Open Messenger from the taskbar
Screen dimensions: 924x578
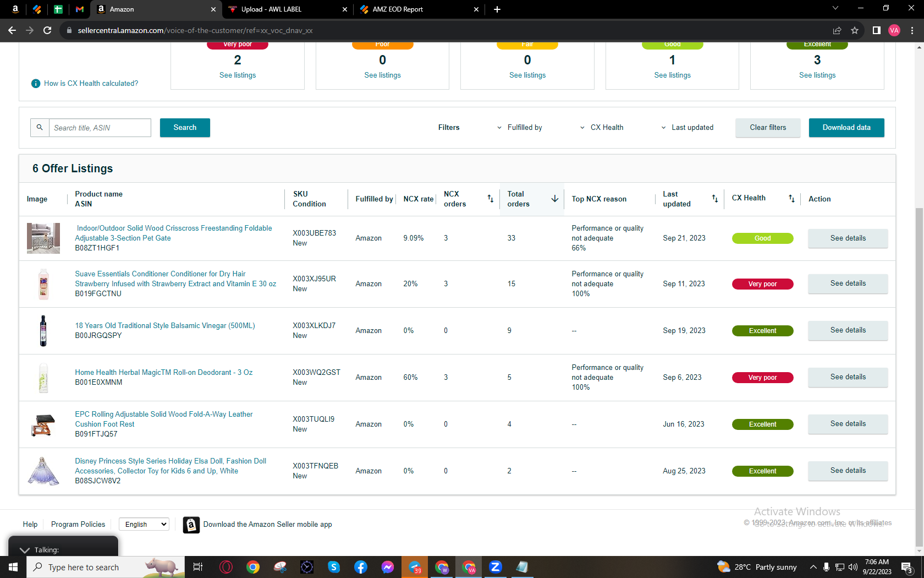pyautogui.click(x=388, y=567)
